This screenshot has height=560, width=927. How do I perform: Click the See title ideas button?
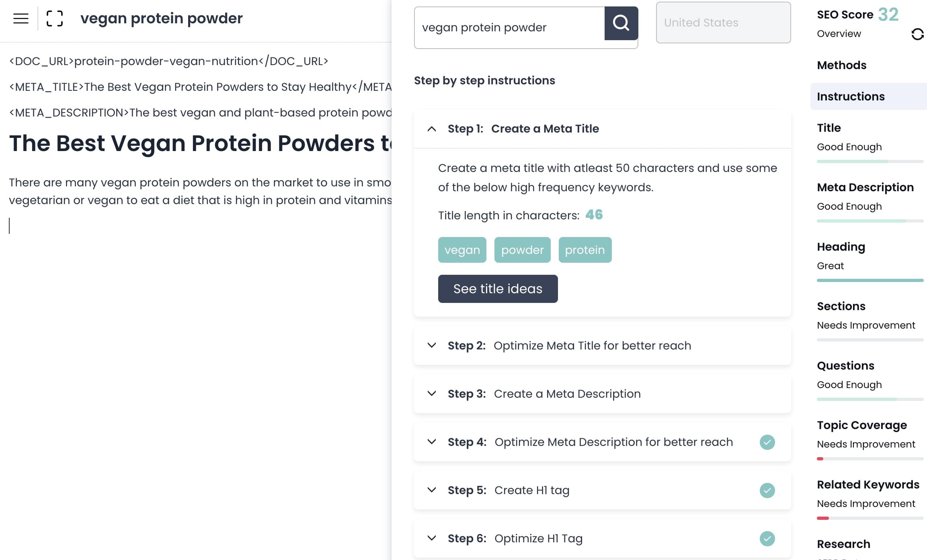click(x=498, y=289)
